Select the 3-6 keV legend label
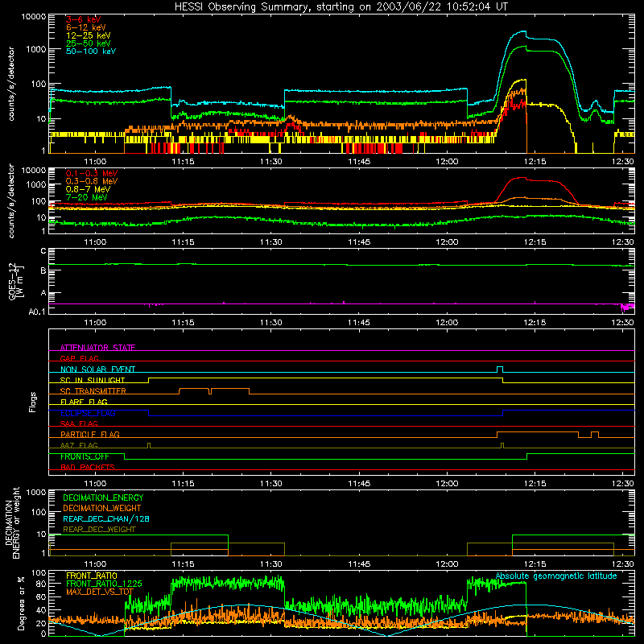The height and width of the screenshot is (644, 644). point(83,19)
